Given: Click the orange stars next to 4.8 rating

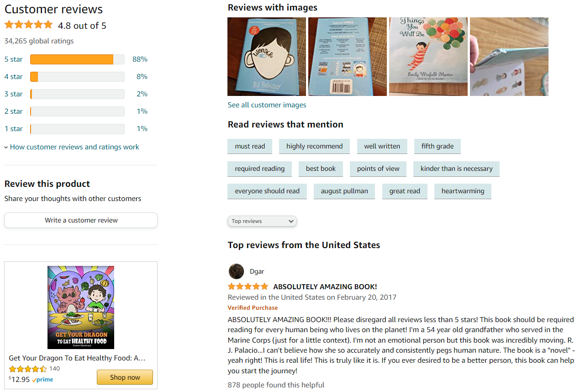Looking at the screenshot, I should pyautogui.click(x=28, y=25).
